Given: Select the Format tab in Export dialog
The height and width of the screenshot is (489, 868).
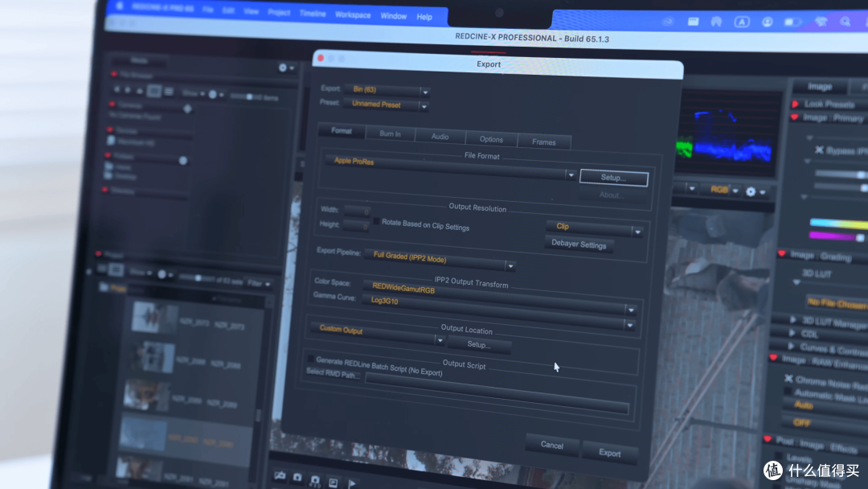Looking at the screenshot, I should (x=342, y=131).
